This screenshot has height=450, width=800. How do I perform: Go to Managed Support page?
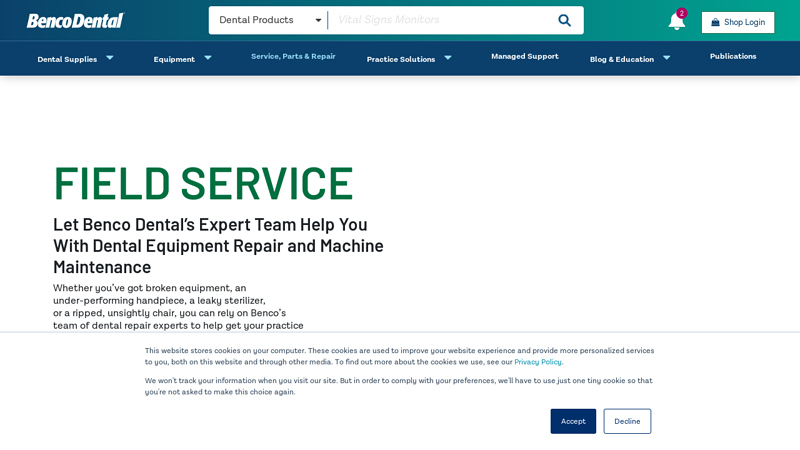tap(524, 56)
